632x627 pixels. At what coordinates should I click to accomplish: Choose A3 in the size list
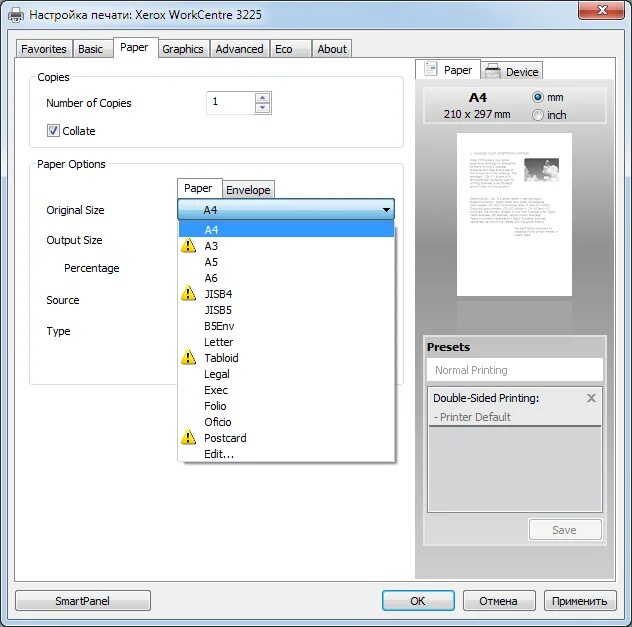point(286,246)
